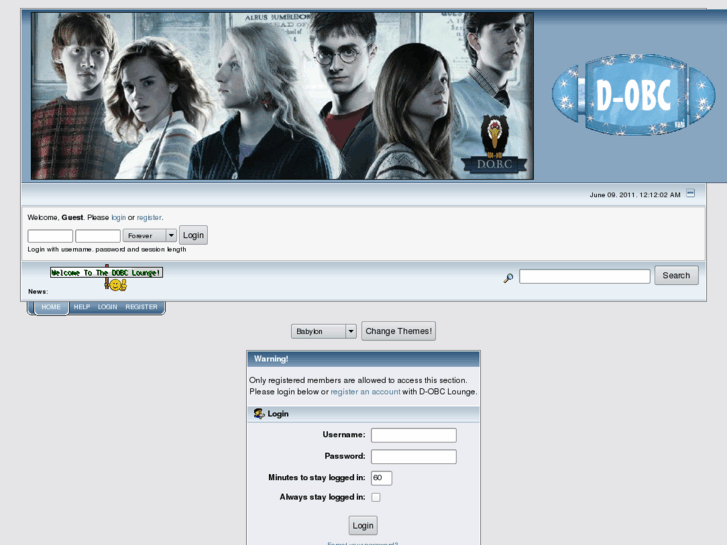Click the D-OBC oval logo
This screenshot has height=545, width=727.
(x=634, y=95)
